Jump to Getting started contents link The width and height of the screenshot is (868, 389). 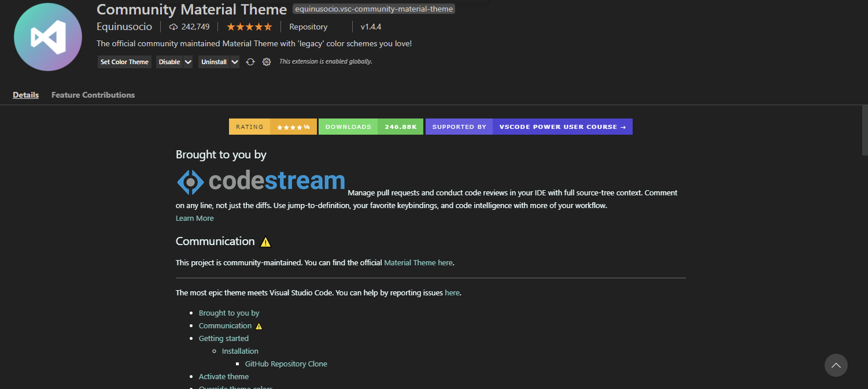pyautogui.click(x=224, y=339)
